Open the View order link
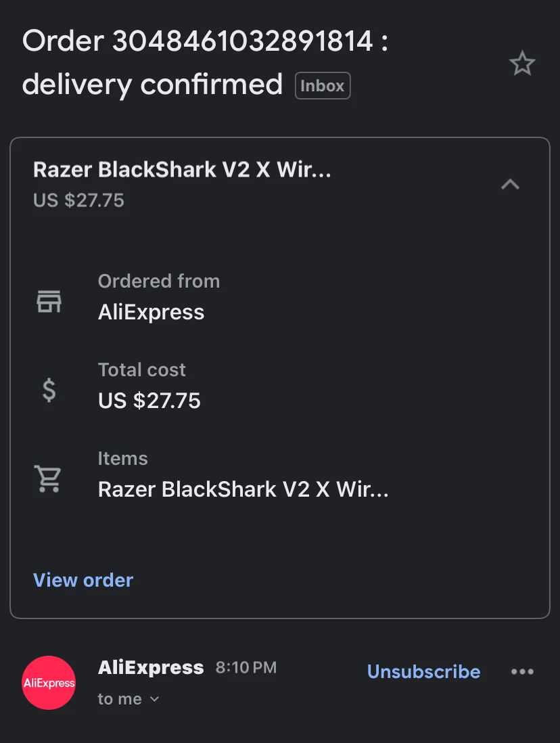Viewport: 560px width, 743px height. pyautogui.click(x=83, y=580)
